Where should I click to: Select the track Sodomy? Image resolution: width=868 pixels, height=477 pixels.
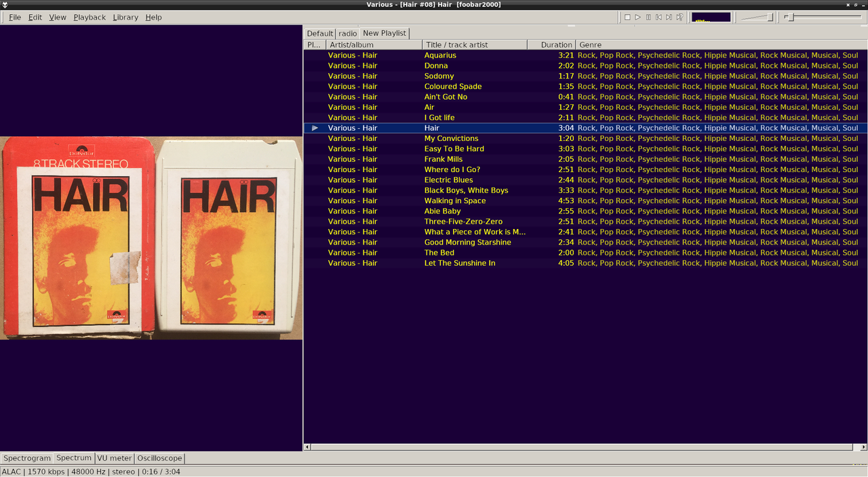(x=585, y=76)
